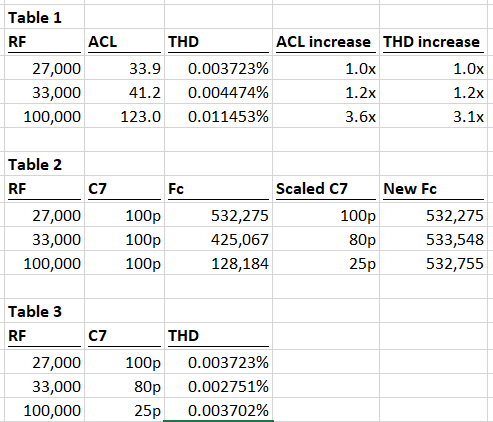Select the 80p Scaled C7 cell

pos(326,239)
